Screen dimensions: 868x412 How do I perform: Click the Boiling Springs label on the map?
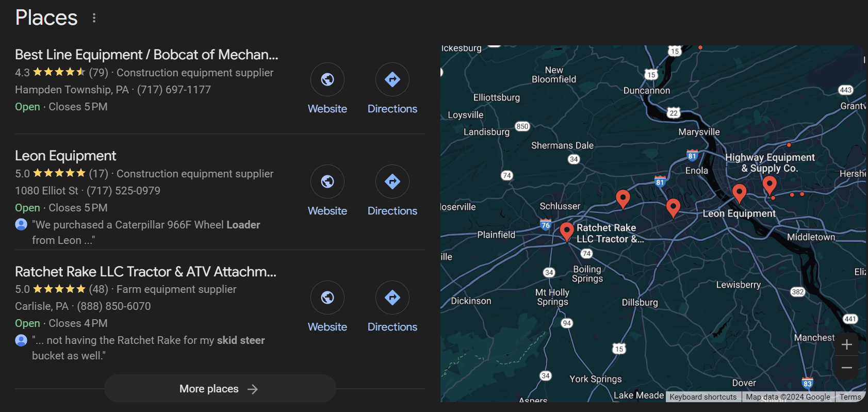click(x=587, y=274)
